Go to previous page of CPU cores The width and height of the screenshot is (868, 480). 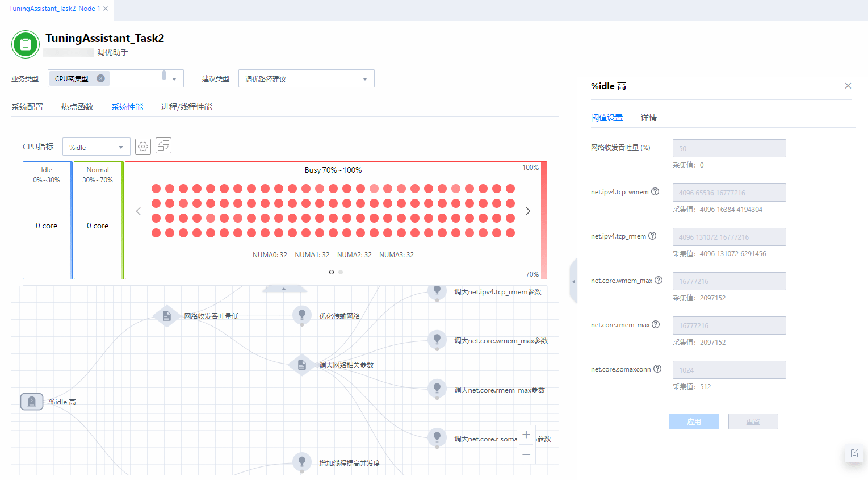click(x=138, y=211)
